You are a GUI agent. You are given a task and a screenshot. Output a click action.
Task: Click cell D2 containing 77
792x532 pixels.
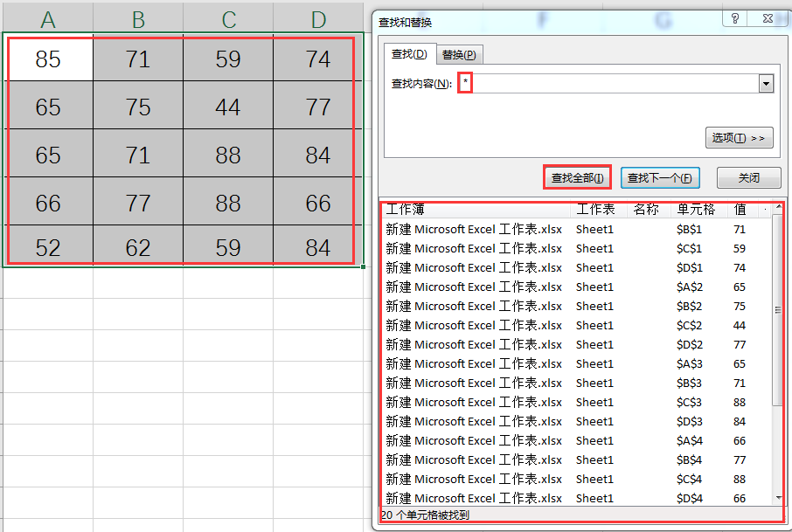point(318,105)
